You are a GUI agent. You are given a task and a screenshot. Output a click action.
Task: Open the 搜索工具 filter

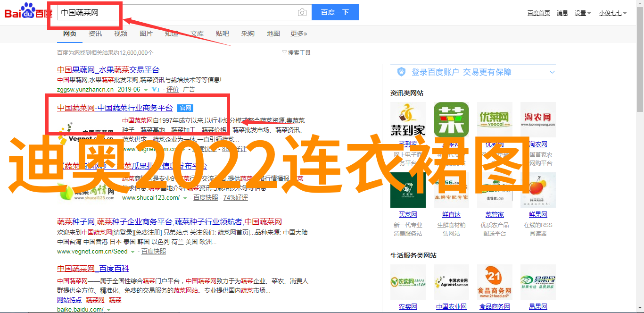tap(296, 53)
